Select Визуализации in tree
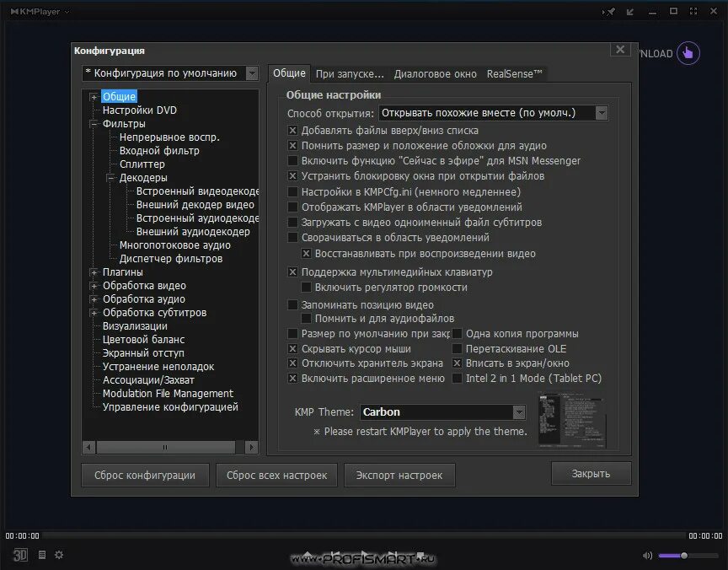728x570 pixels. [135, 325]
